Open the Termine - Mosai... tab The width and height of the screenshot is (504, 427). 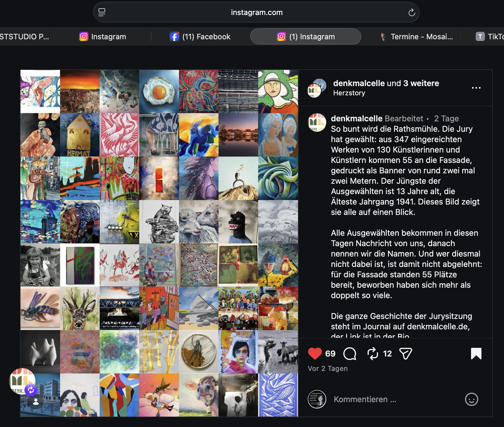416,37
